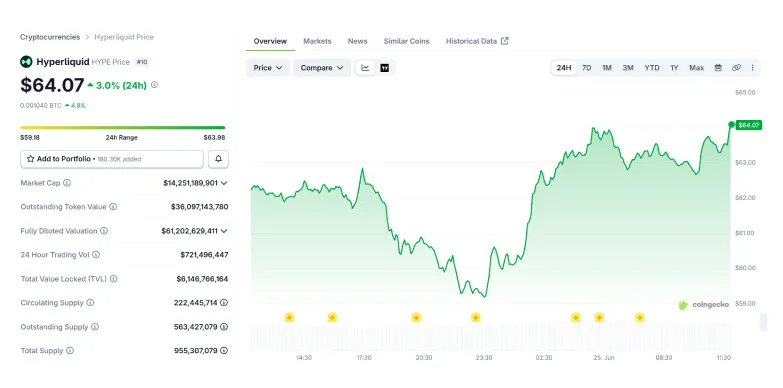Viewport: 783px width, 388px height.
Task: Select the 3M time range
Action: [x=628, y=68]
